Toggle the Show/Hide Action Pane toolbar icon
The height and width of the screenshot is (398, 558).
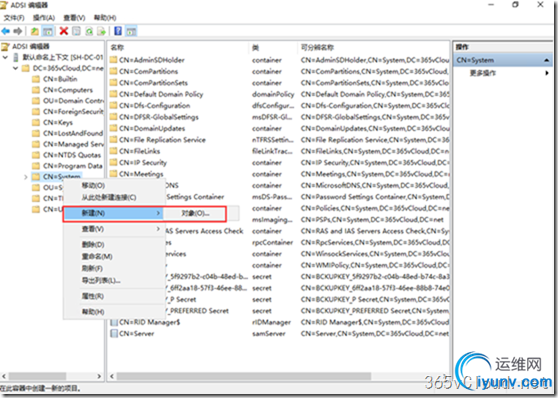131,31
